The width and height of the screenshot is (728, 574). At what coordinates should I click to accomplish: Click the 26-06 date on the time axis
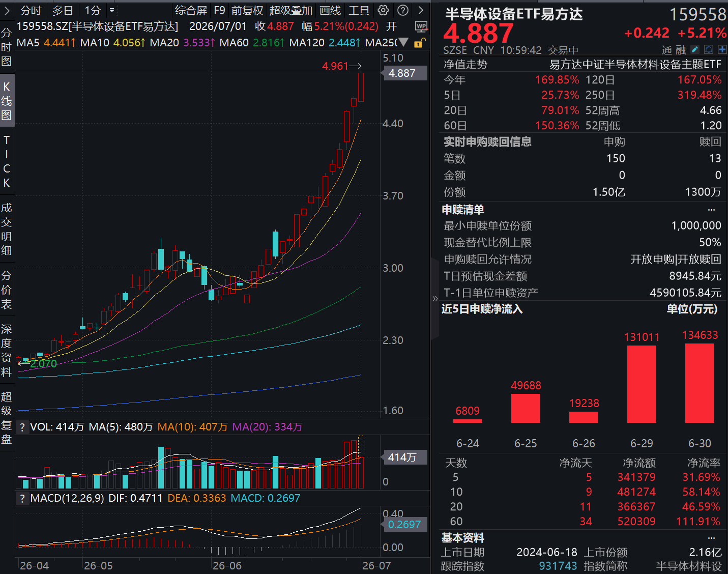[227, 566]
